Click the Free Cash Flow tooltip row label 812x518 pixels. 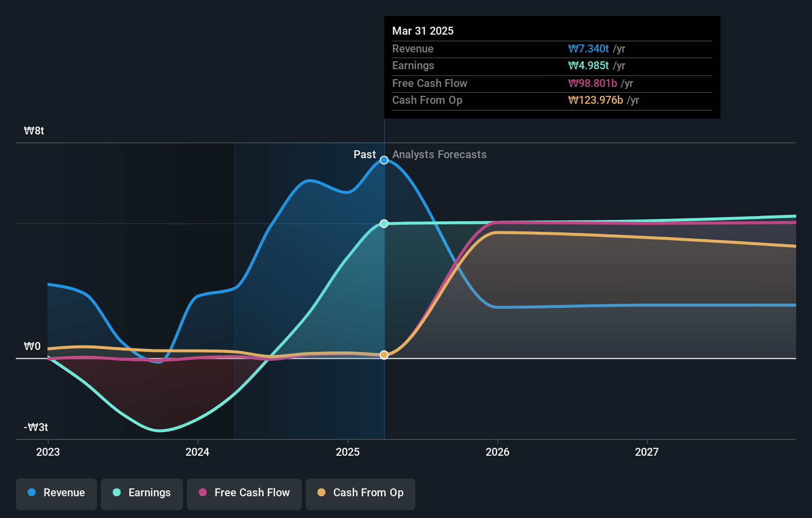[430, 84]
